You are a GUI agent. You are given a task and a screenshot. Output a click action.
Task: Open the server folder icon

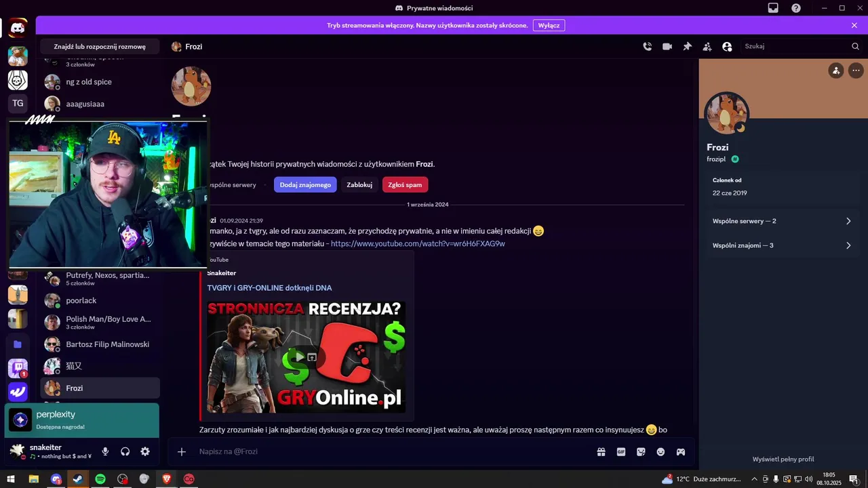coord(18,344)
